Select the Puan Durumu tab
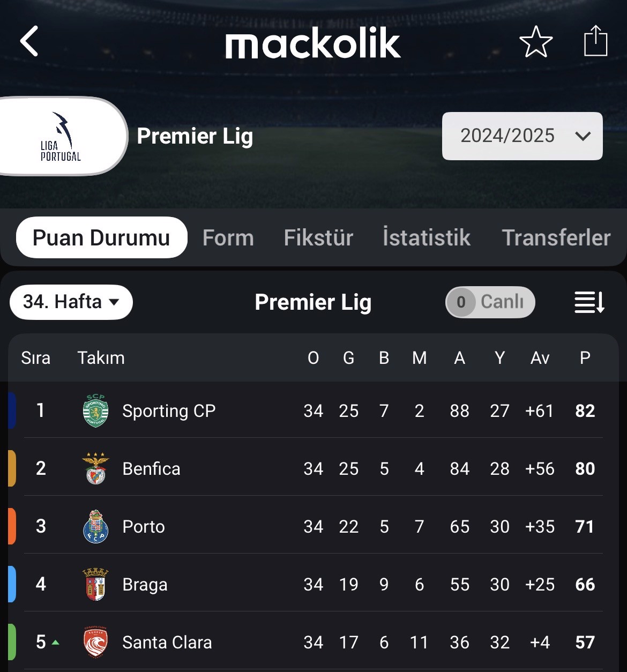Viewport: 627px width, 672px height. [x=102, y=237]
